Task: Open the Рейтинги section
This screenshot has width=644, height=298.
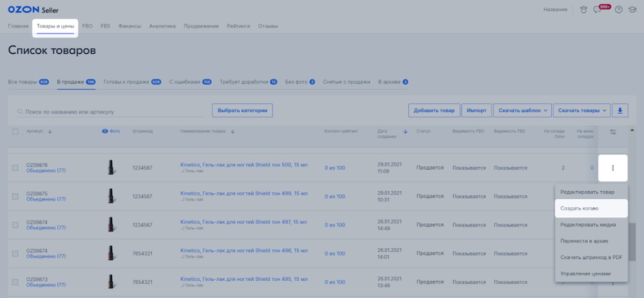Action: coord(238,26)
